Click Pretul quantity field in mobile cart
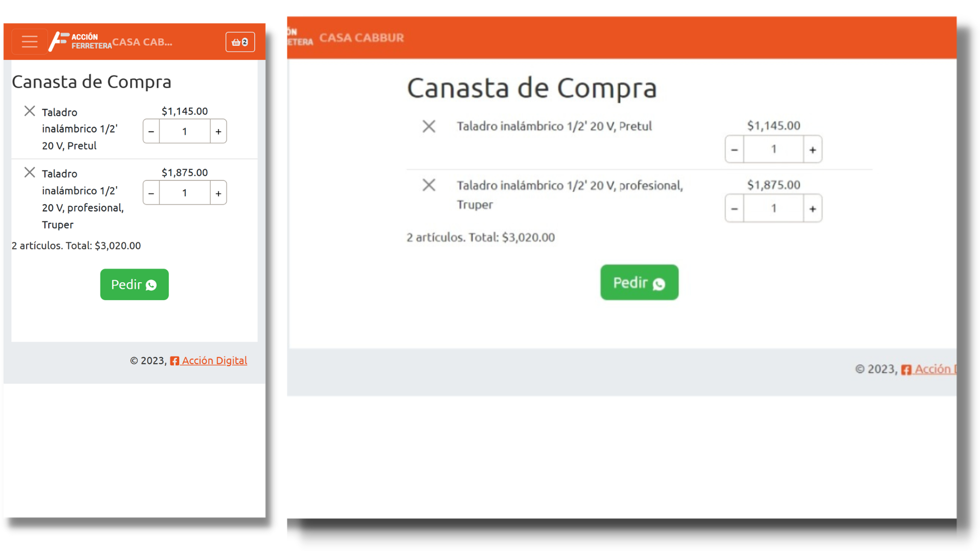 pos(185,132)
